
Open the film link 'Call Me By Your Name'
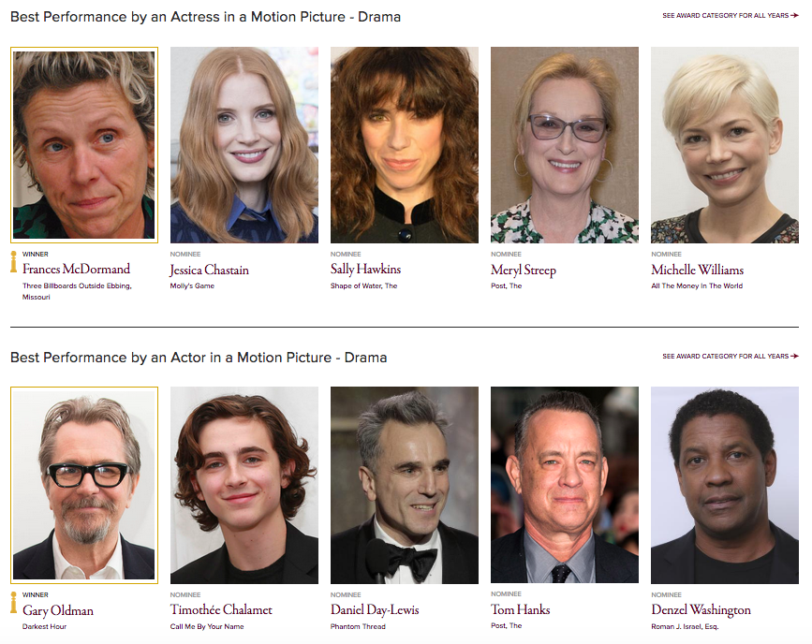click(x=207, y=626)
